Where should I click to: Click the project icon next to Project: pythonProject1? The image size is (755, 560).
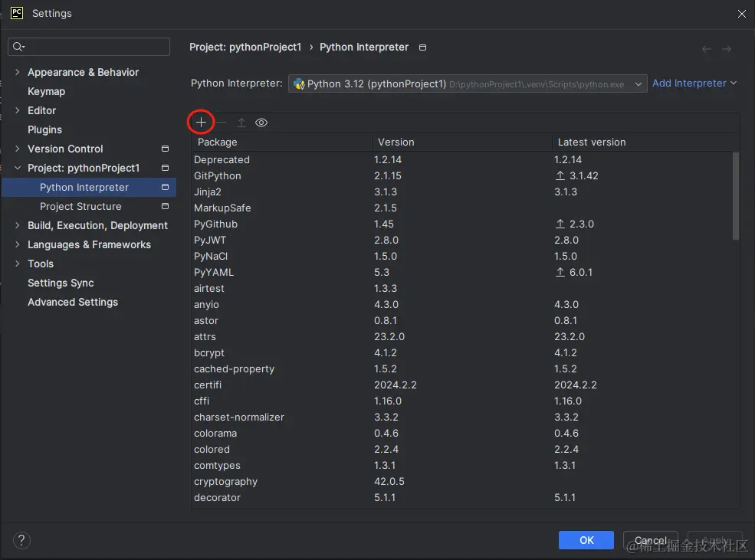[165, 168]
